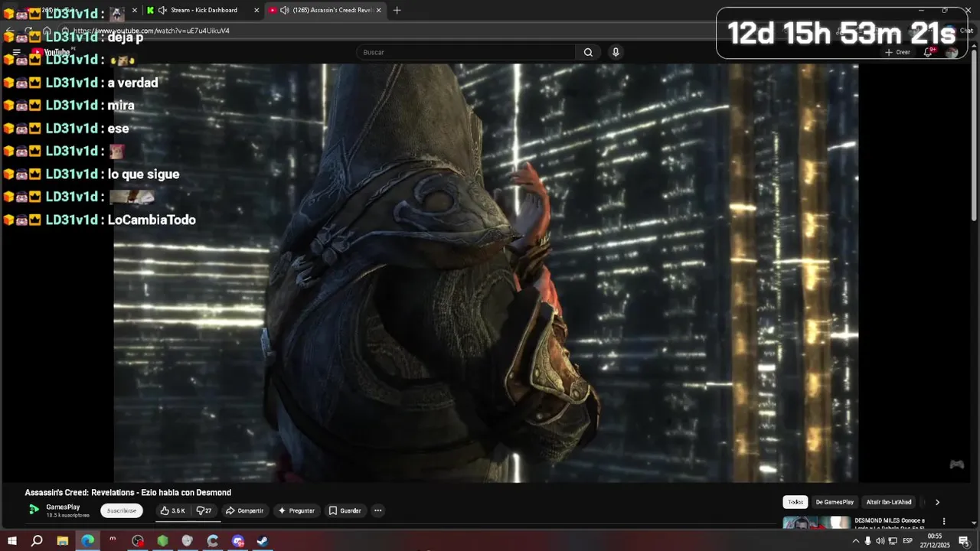Open the Windows Start menu
The width and height of the screenshot is (980, 551).
(12, 541)
